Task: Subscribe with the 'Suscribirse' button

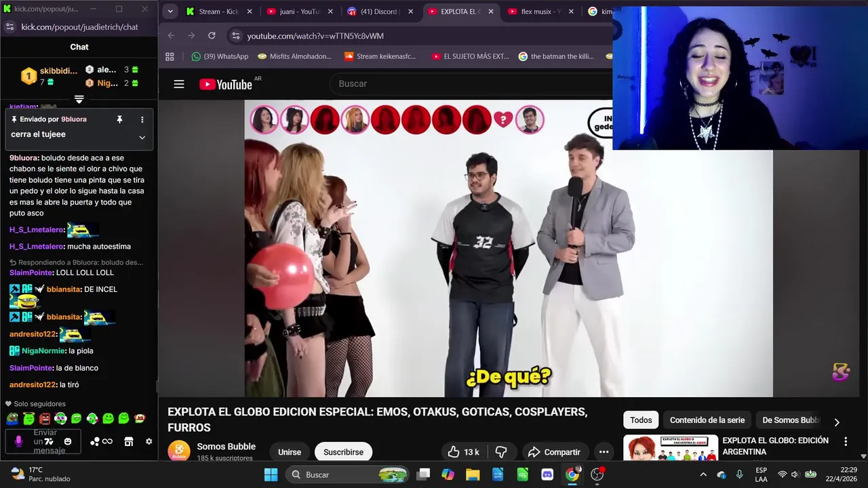Action: tap(343, 452)
